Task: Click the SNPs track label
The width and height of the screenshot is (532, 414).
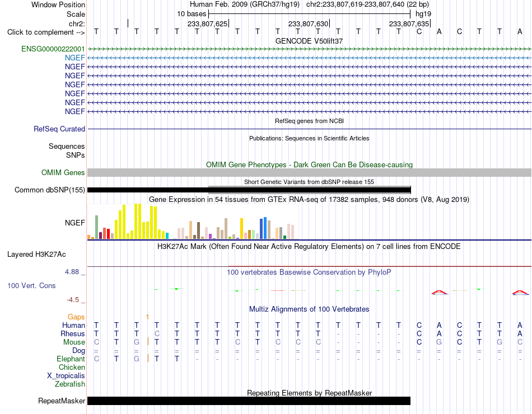Action: click(x=76, y=155)
